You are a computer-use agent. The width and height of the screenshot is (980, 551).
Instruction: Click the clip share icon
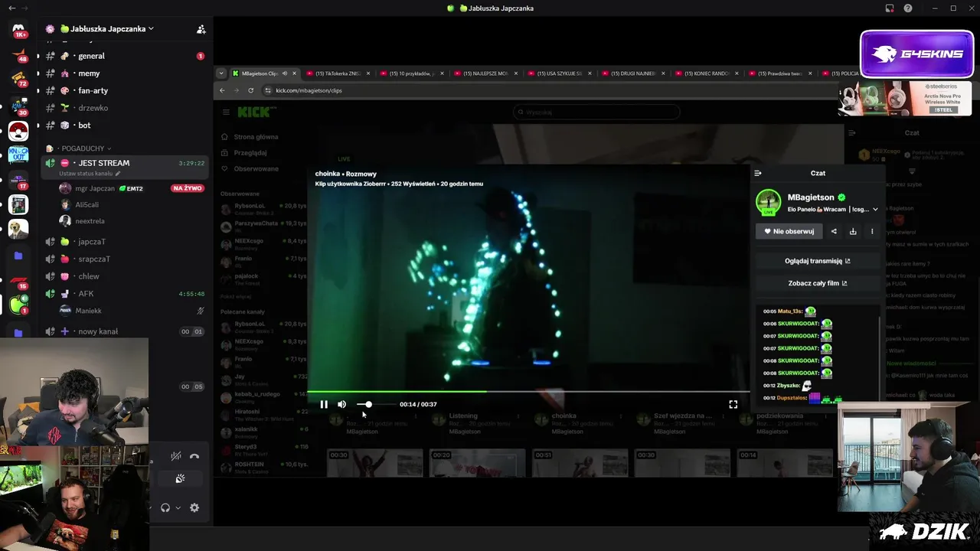pyautogui.click(x=834, y=231)
